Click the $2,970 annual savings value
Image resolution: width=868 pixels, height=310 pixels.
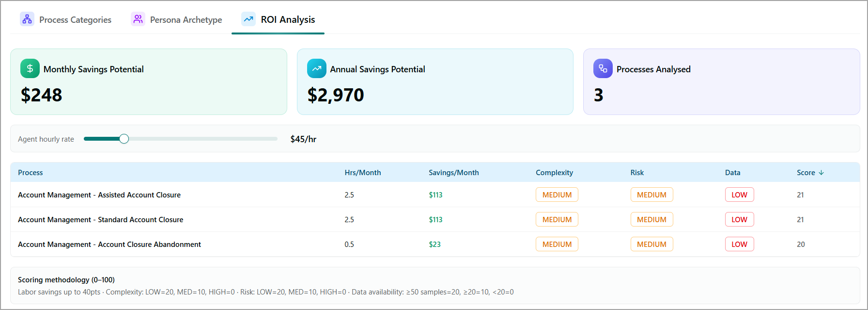[336, 95]
